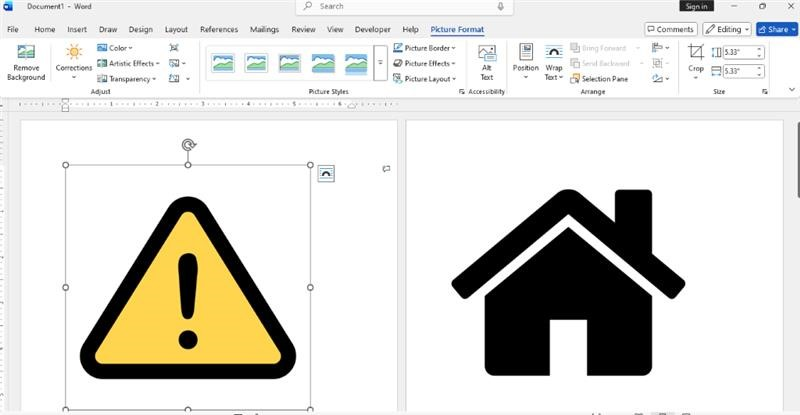Open the Rotate objects dropdown
The width and height of the screenshot is (800, 415).
point(660,79)
